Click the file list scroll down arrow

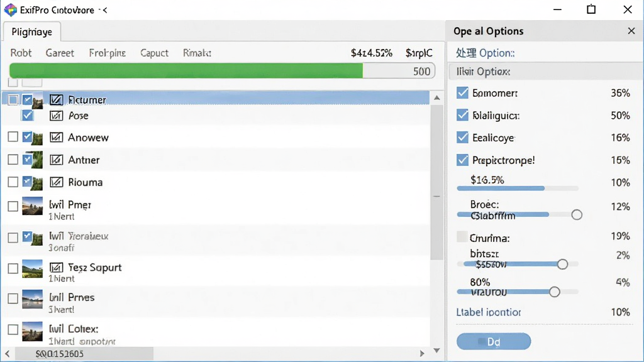click(x=436, y=351)
